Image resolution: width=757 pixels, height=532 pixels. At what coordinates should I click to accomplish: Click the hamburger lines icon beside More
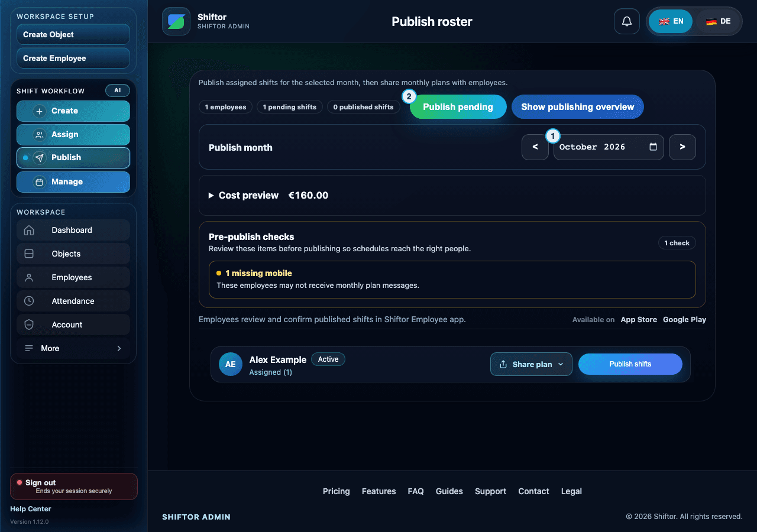[29, 348]
